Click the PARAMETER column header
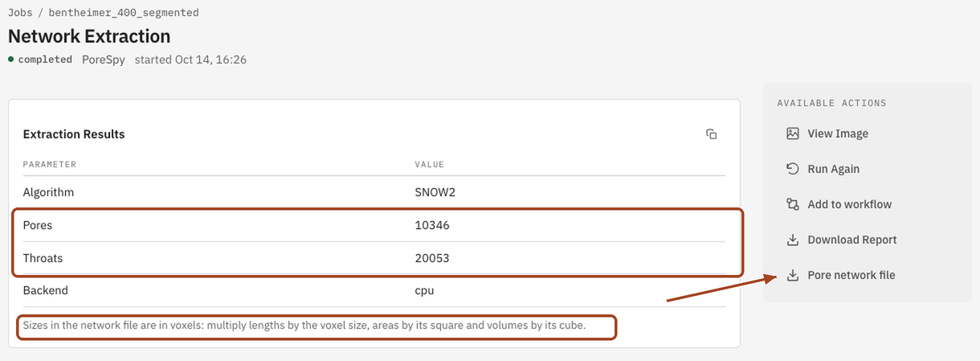Screen dimensions: 980x361 50,164
